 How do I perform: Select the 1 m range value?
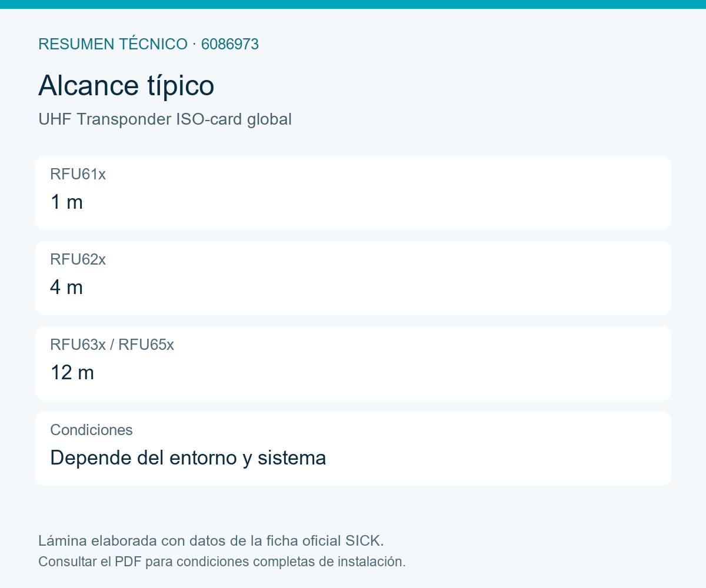pyautogui.click(x=66, y=202)
